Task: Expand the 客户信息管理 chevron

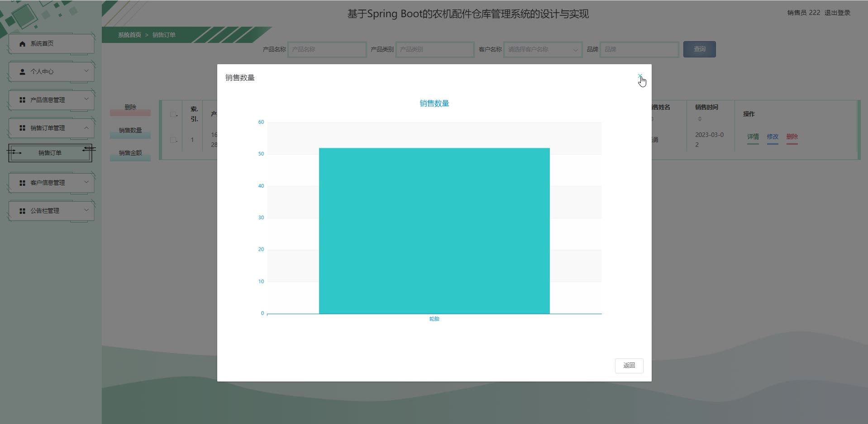Action: tap(86, 182)
